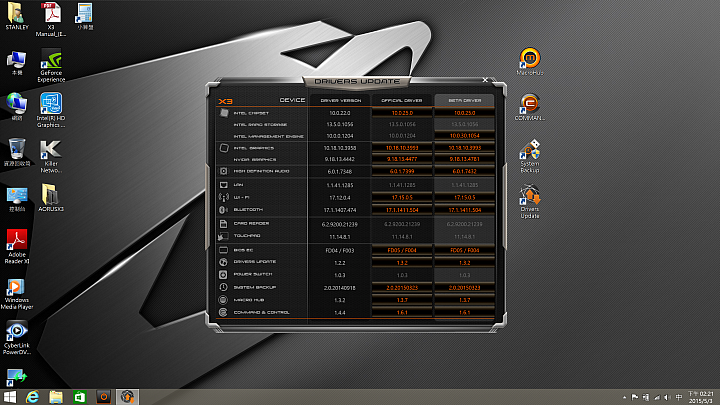Click installed LAN driver version 1.1.41.1285
The width and height of the screenshot is (720, 405).
340,185
